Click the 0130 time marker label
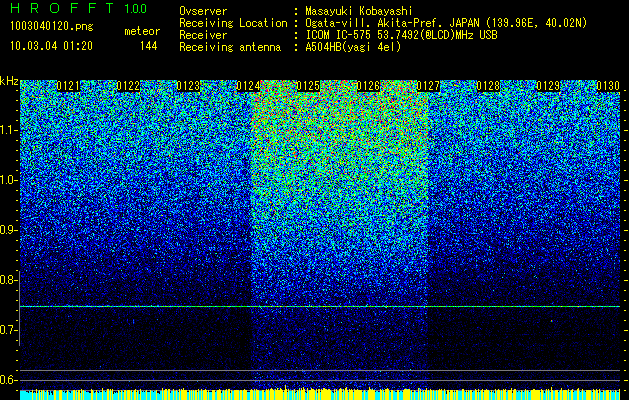 coord(608,86)
